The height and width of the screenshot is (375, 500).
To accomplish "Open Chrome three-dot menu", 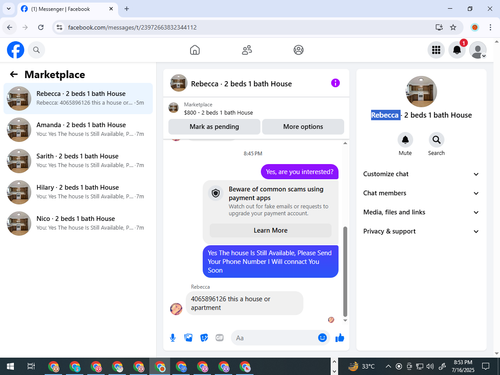I will (x=490, y=27).
